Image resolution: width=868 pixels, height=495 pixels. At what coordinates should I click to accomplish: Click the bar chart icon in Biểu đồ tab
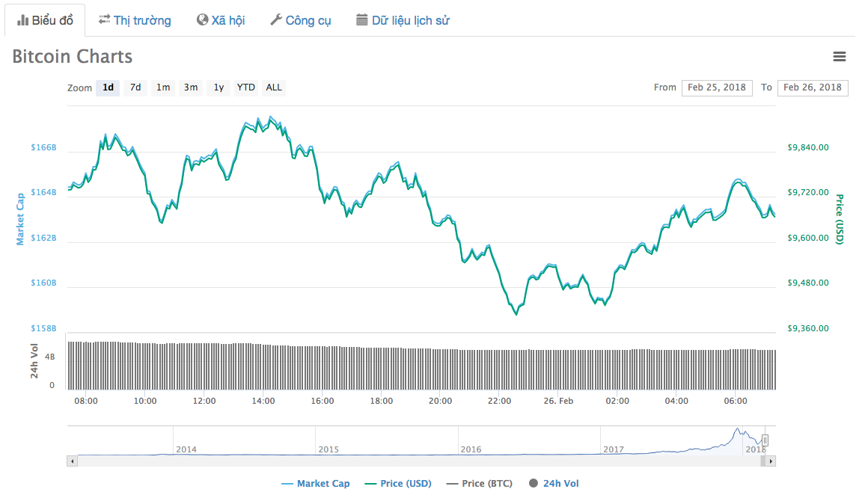coord(22,20)
